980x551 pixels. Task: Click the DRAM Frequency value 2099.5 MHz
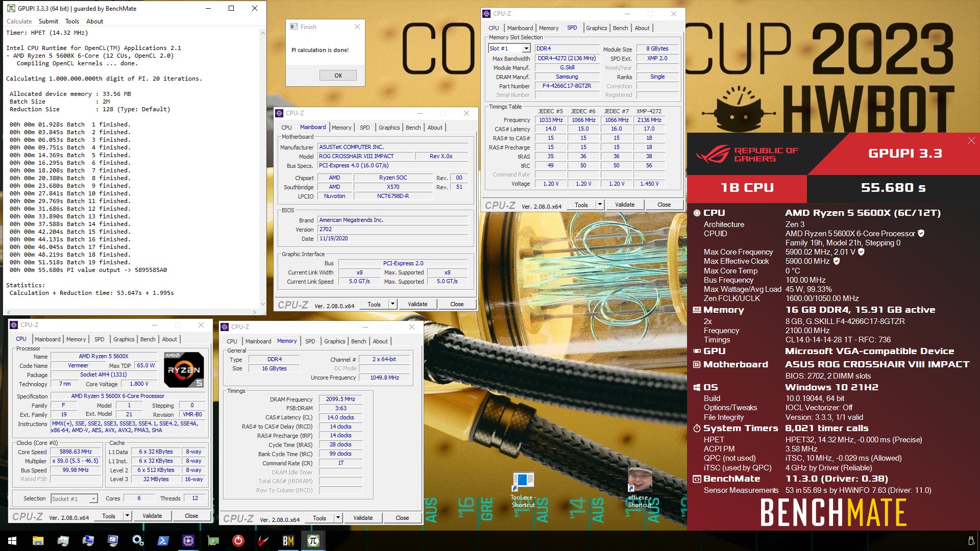click(340, 399)
